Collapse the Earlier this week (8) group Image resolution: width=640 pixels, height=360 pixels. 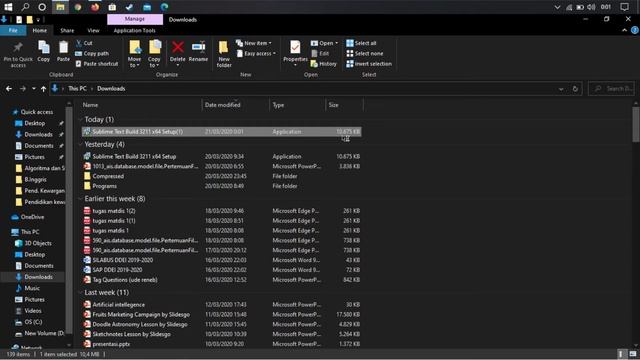coord(80,199)
